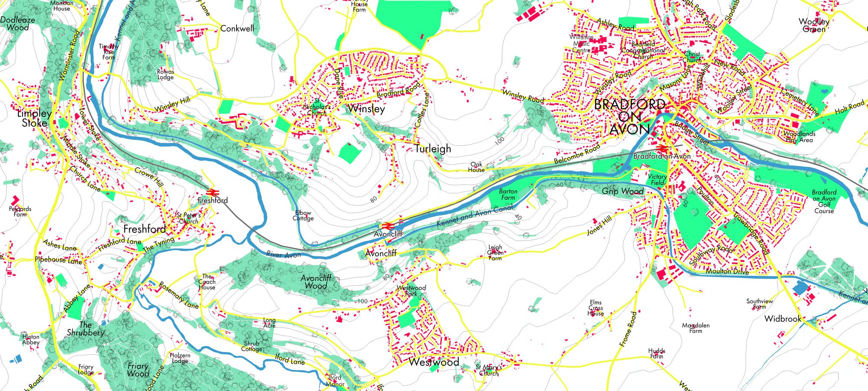Click the Westwood village label
This screenshot has width=868, height=391.
[x=434, y=362]
